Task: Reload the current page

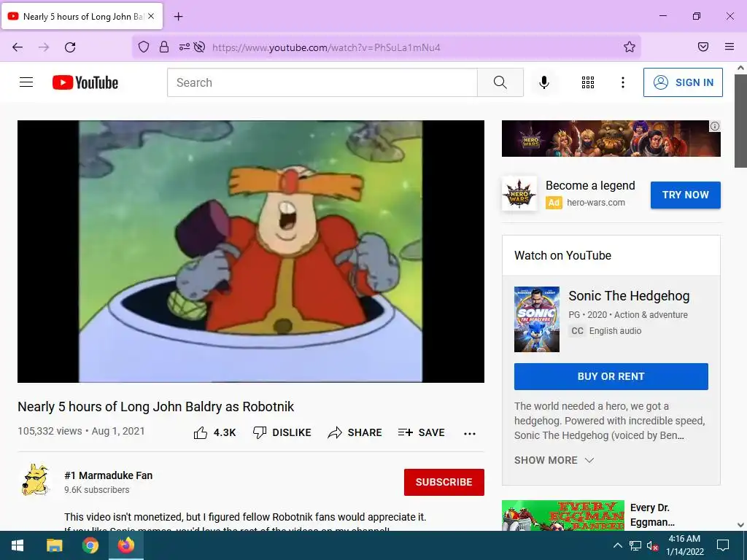Action: pos(70,47)
